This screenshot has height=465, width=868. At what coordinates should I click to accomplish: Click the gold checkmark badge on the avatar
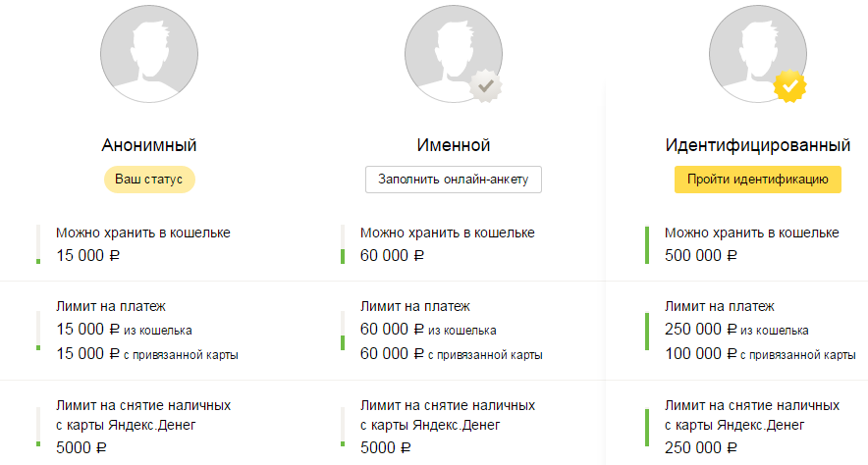790,87
